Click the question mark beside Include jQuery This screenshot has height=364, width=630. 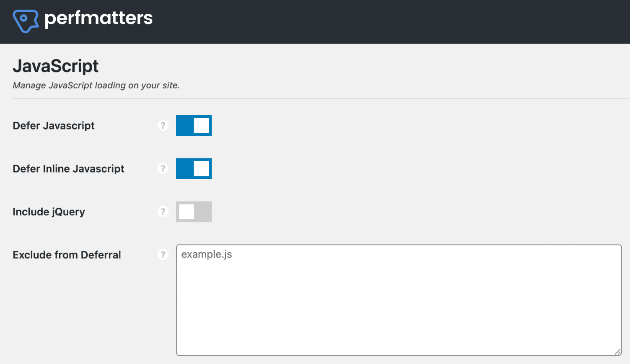pyautogui.click(x=163, y=211)
